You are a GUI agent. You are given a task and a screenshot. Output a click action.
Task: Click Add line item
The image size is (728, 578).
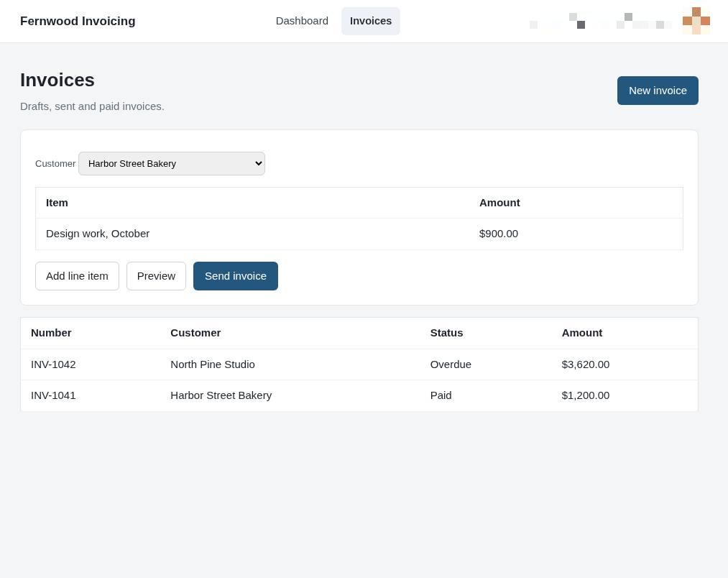77,276
